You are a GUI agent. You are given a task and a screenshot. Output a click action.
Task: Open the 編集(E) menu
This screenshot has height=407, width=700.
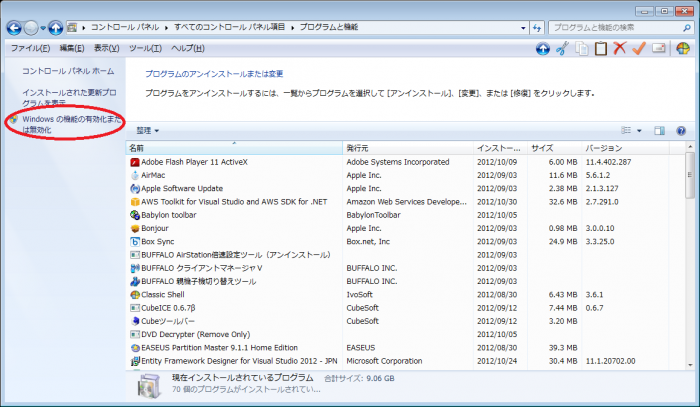click(x=72, y=48)
